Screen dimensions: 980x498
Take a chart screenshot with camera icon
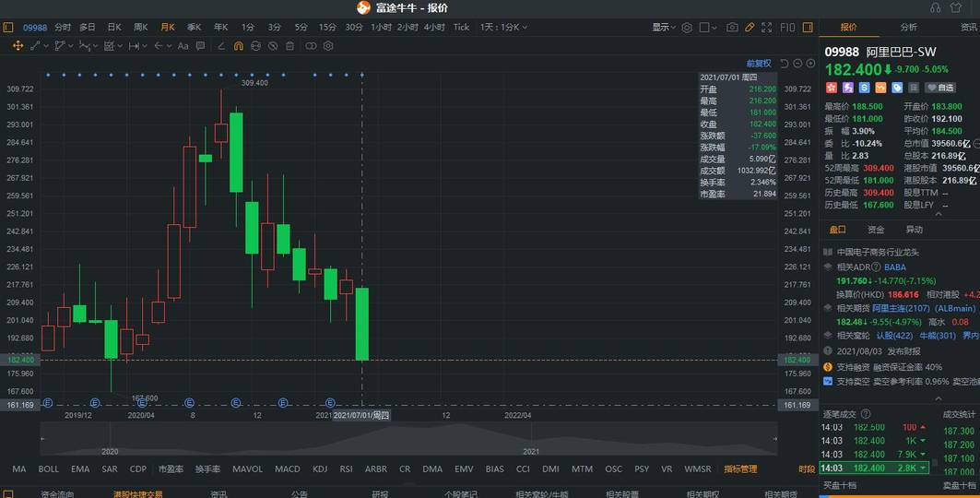pos(731,28)
